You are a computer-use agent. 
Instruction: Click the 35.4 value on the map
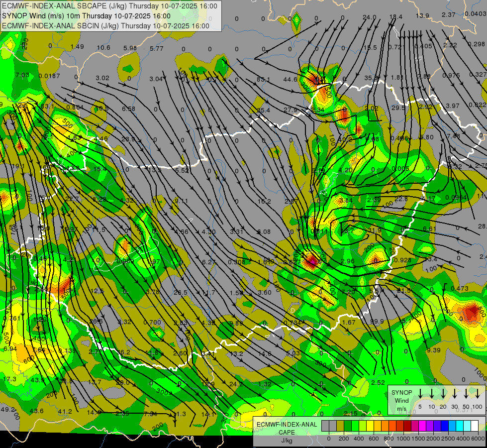[263, 110]
